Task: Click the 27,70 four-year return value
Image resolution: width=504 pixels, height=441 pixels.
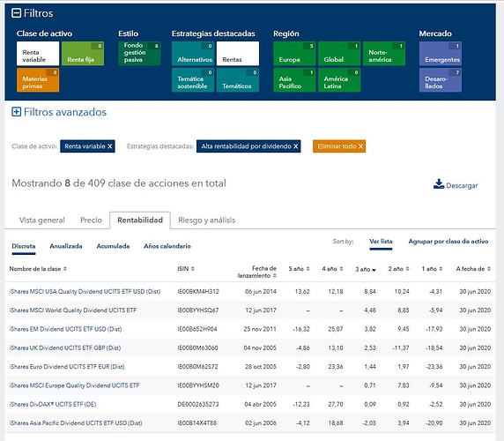Action: pyautogui.click(x=336, y=404)
